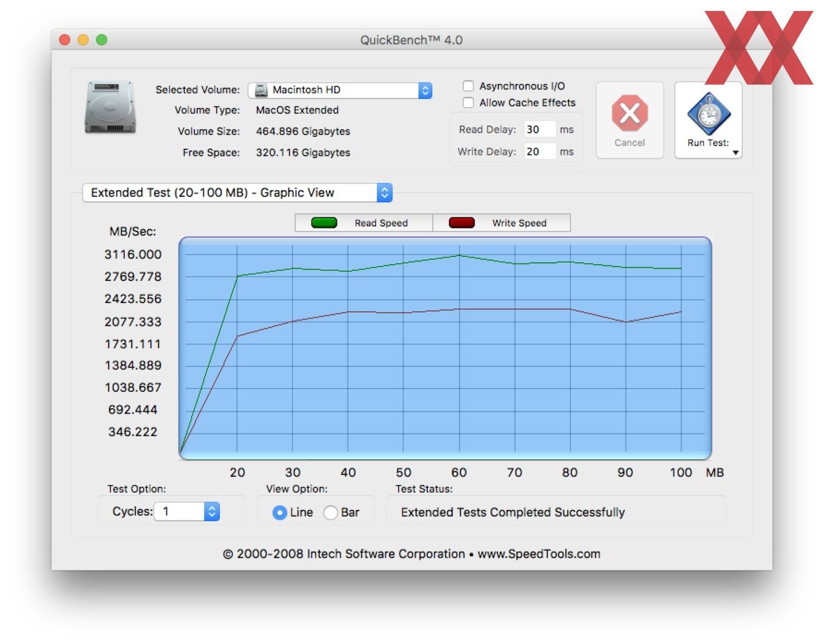Click the www.SpeedTools.com text
Image resolution: width=824 pixels, height=644 pixels.
coord(539,554)
